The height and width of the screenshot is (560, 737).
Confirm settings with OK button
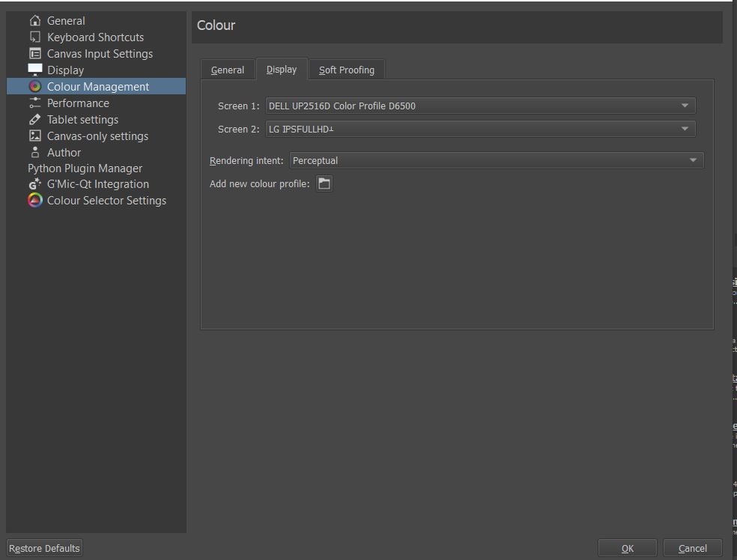pos(628,548)
